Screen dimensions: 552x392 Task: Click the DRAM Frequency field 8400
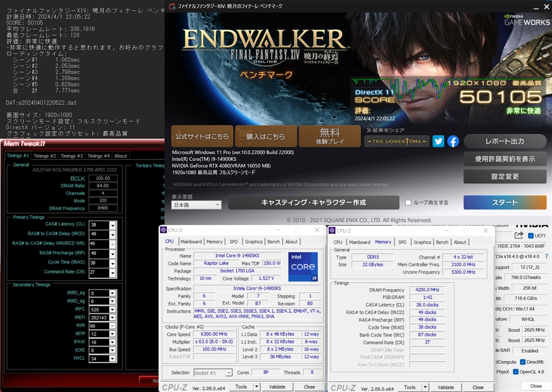click(103, 208)
